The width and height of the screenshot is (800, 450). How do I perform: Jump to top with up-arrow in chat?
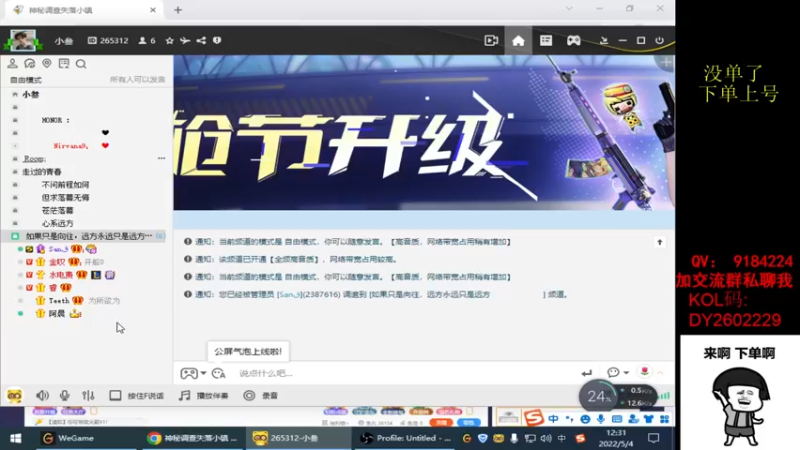(x=660, y=242)
